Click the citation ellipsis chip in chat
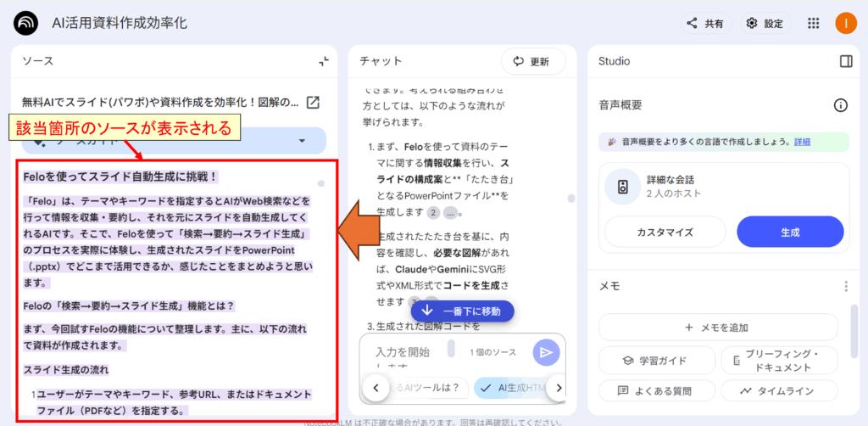868x426 pixels. coord(451,212)
